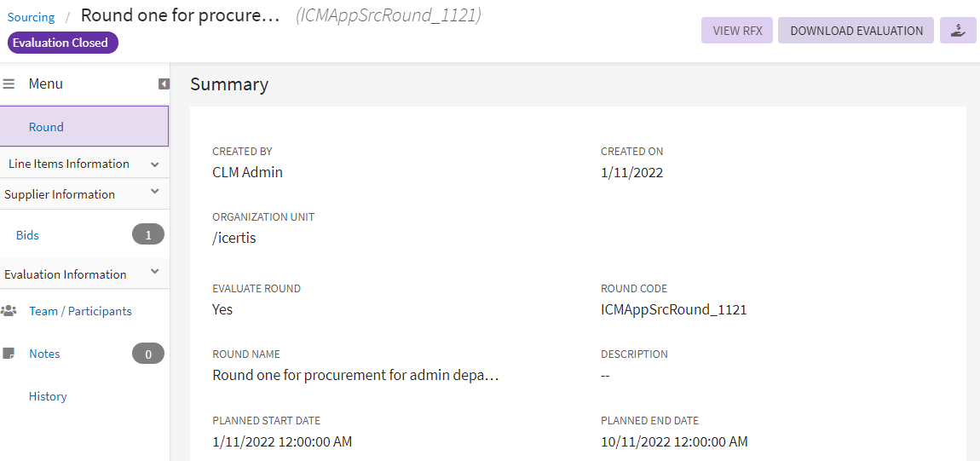Click the hand-with-dollar award icon button
Image resolution: width=980 pixels, height=461 pixels.
[958, 31]
